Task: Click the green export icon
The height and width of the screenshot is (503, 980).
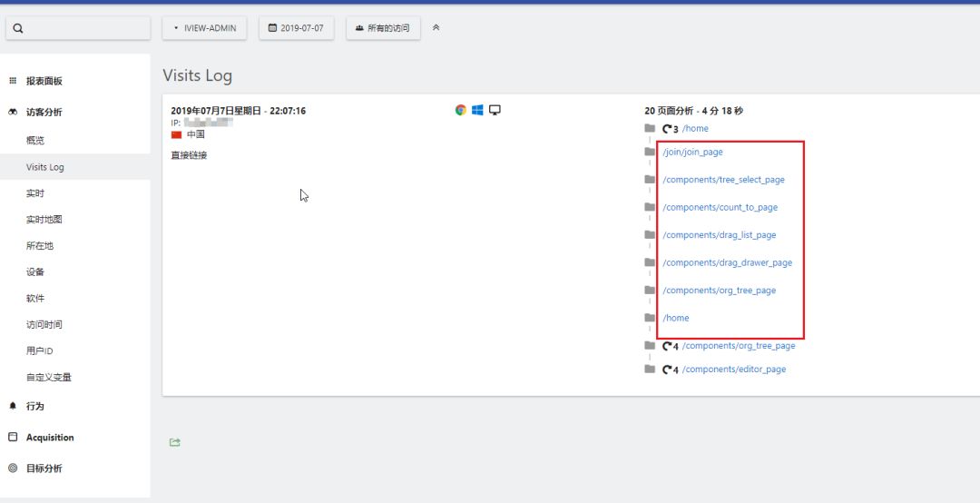Action: pyautogui.click(x=175, y=442)
